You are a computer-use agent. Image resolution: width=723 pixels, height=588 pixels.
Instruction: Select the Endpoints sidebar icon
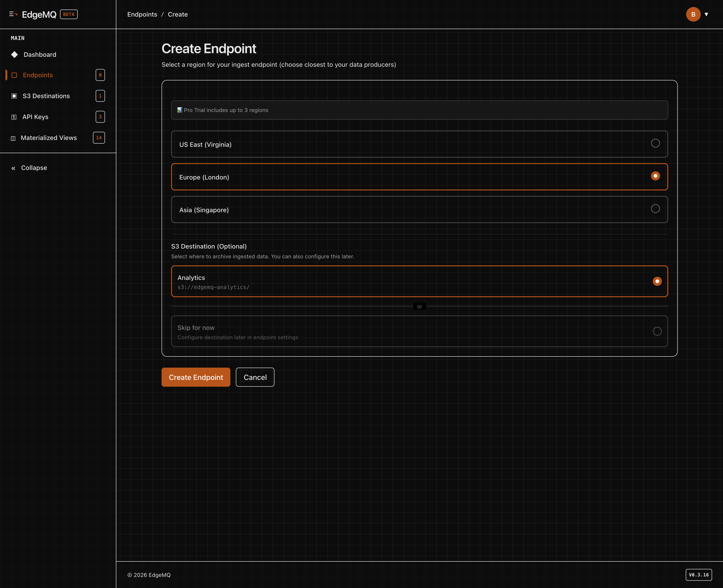[14, 75]
